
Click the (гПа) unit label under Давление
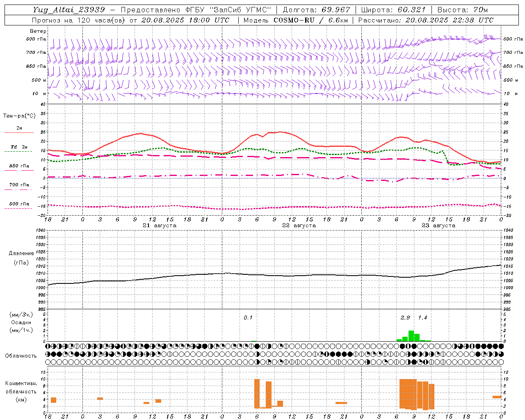[21, 263]
